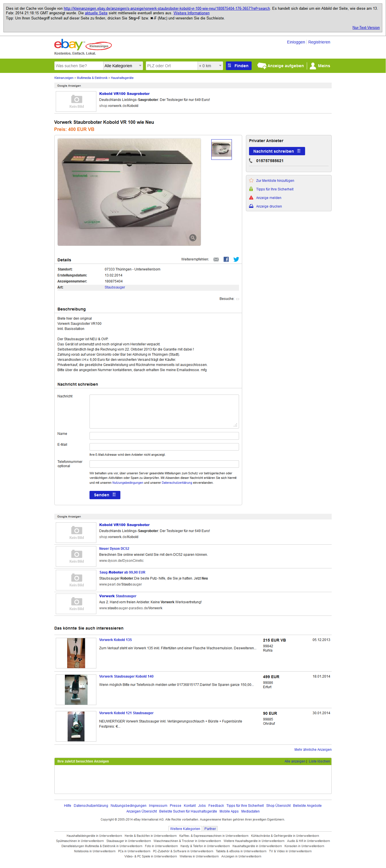Click the Kobold 121 listing thumbnail
Screen dimensions: 386x868
[x=76, y=726]
